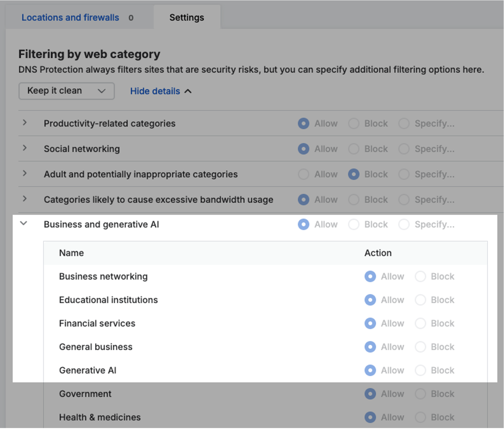
Task: Block the Business networking category
Action: tap(420, 276)
